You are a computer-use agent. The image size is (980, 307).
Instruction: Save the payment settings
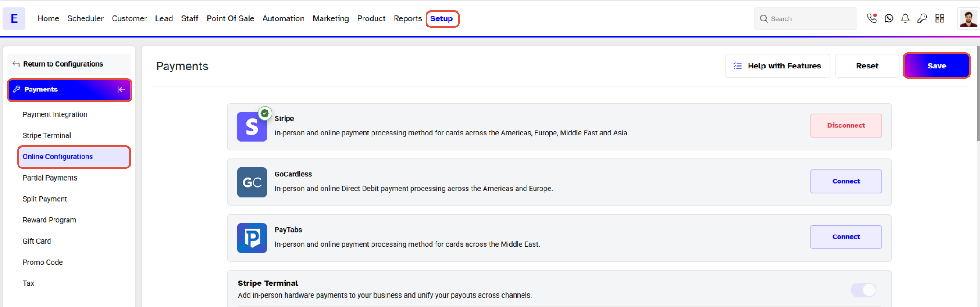click(937, 66)
